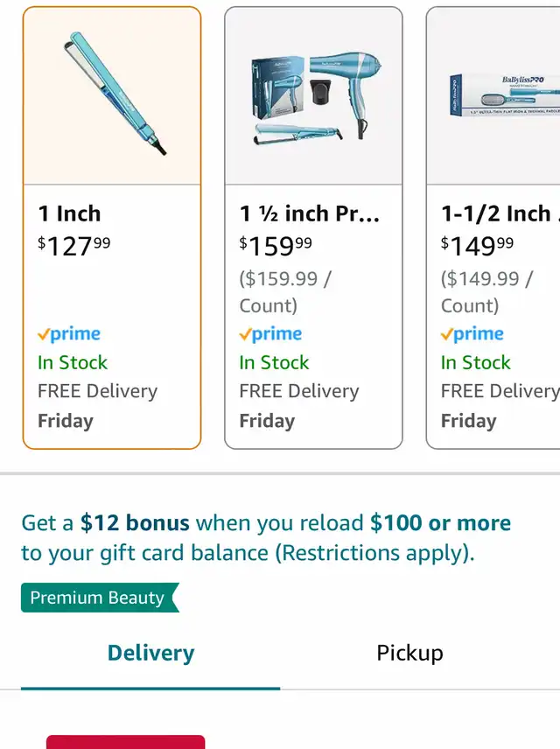Choose the 1 ½ inch Pr... option title
Screen dimensions: 560x749
310,213
